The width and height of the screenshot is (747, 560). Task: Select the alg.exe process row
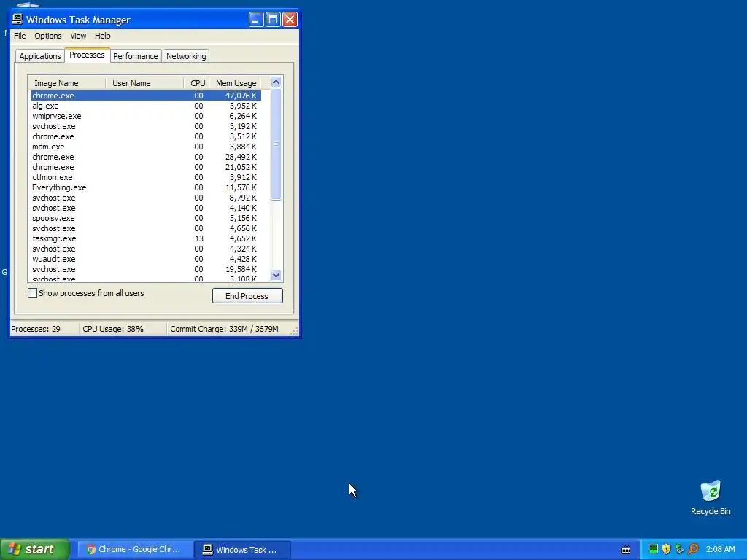click(x=146, y=106)
